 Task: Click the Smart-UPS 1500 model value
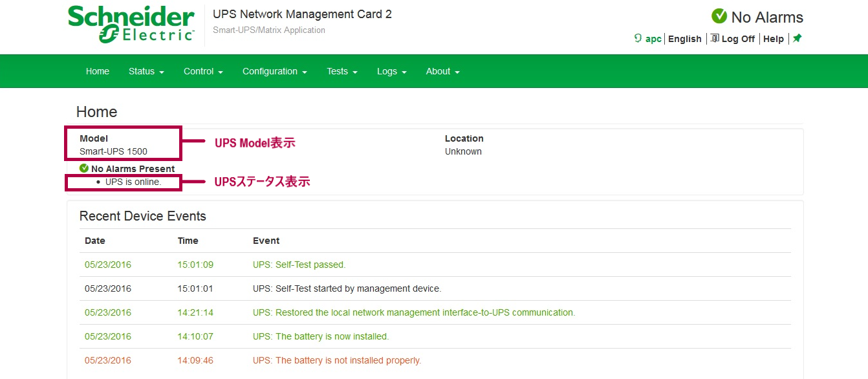113,151
